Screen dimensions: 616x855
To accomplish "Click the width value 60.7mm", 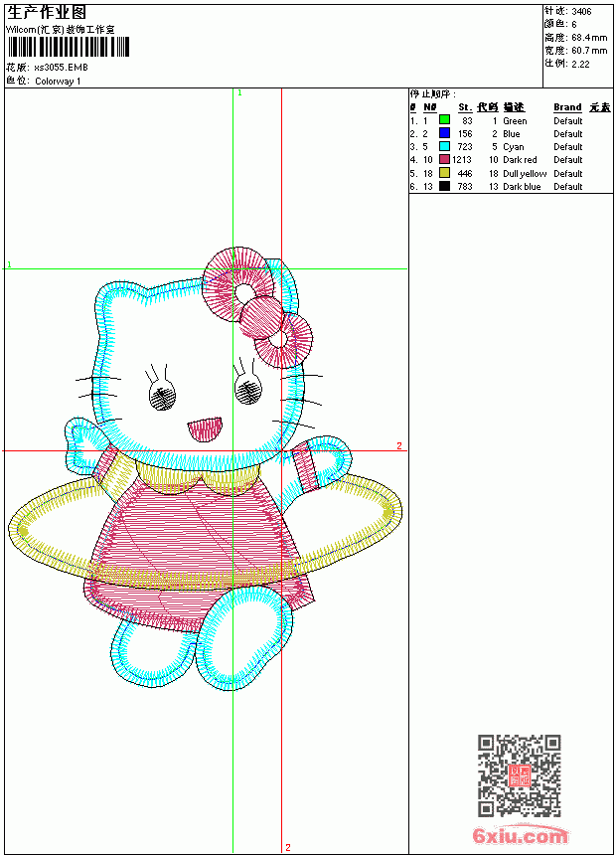I will click(x=589, y=51).
